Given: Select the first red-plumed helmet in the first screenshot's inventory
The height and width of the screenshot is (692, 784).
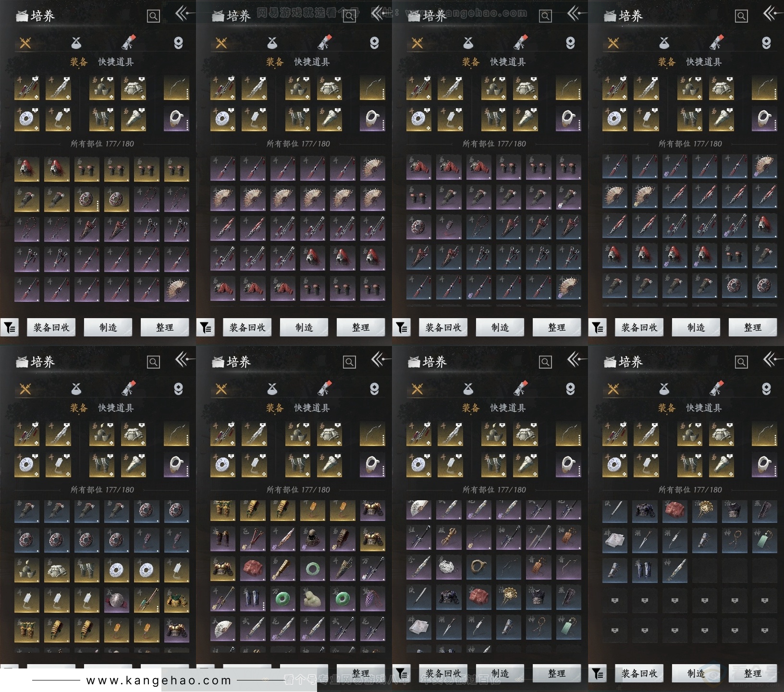Looking at the screenshot, I should pyautogui.click(x=27, y=169).
